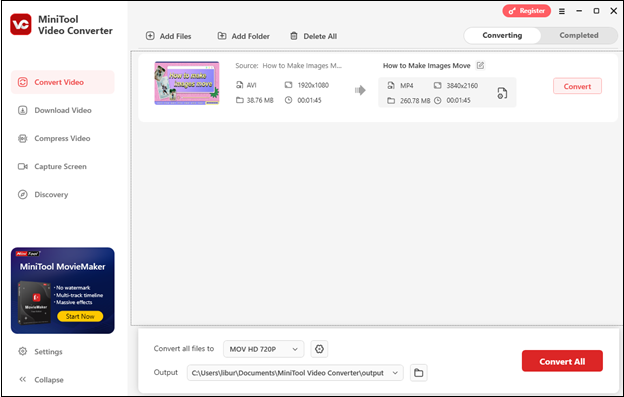Click the output size 260.78 MB text
This screenshot has height=397, width=624.
pos(415,101)
